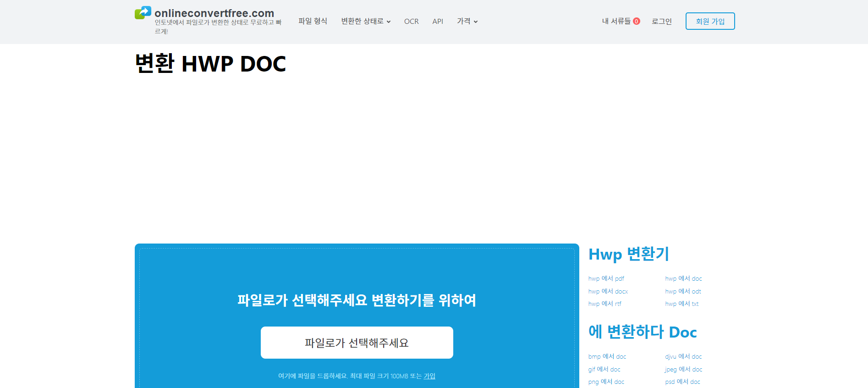Viewport: 868px width, 388px height.
Task: Choose jpeg 에서 doc conversion link
Action: [x=683, y=370]
